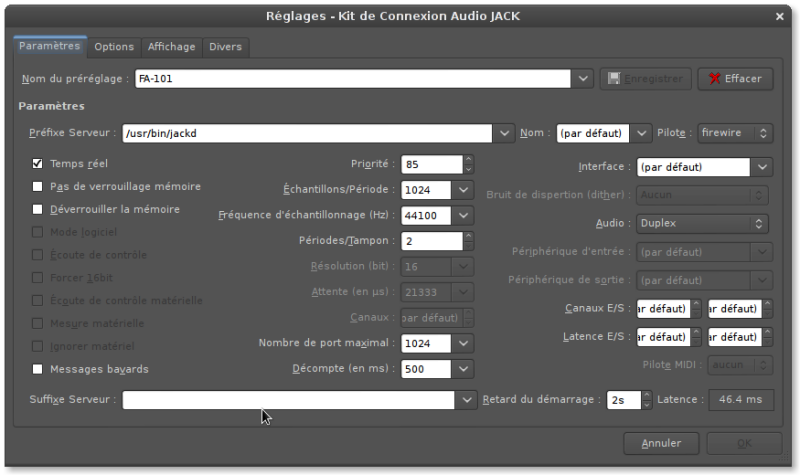Open Nombre de port maximal dropdown
This screenshot has width=800, height=475.
coord(463,343)
